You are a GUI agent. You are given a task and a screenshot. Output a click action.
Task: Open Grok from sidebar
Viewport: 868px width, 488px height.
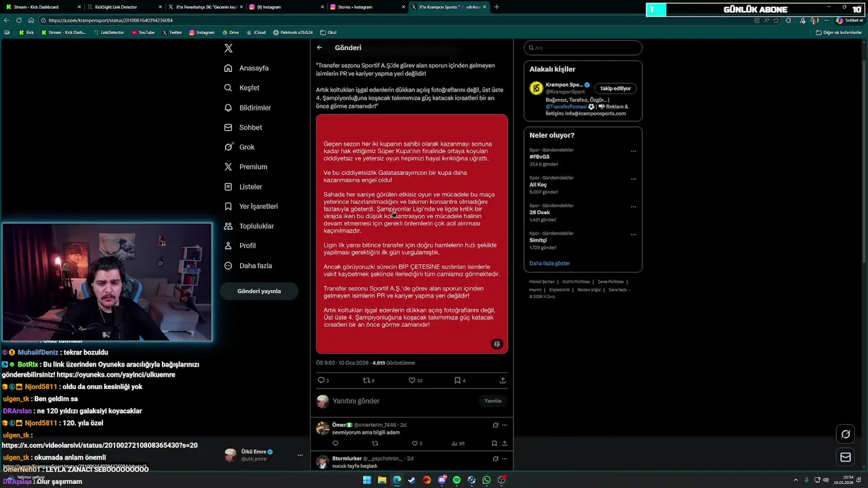239,147
